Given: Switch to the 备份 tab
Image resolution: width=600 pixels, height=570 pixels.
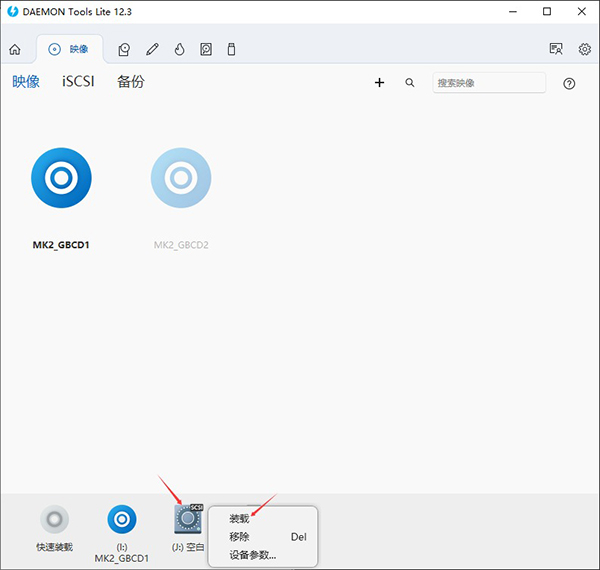Looking at the screenshot, I should click(130, 82).
